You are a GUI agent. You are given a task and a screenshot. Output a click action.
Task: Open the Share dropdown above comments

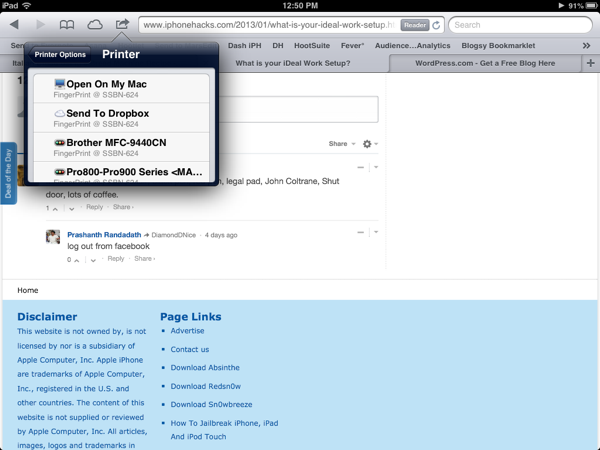point(342,144)
